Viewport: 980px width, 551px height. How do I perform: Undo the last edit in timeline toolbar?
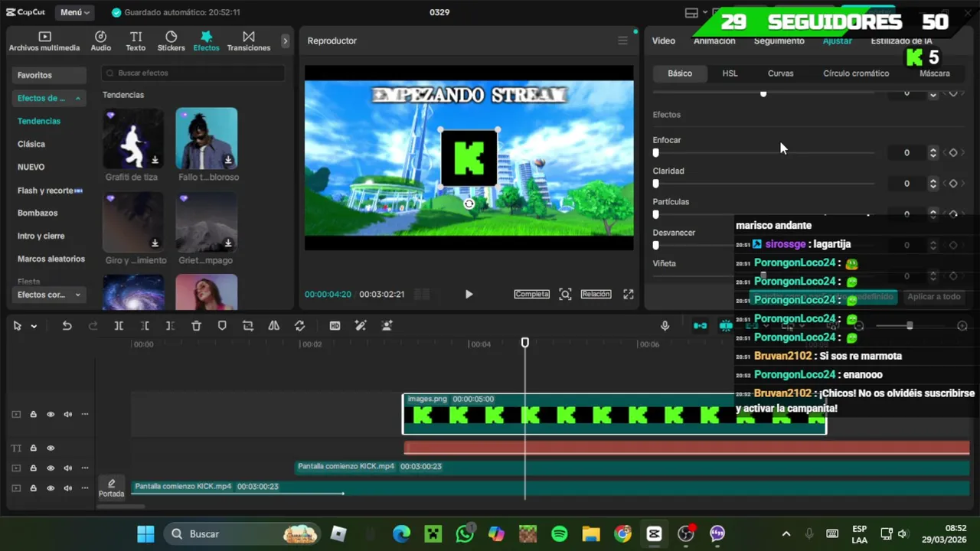tap(67, 325)
